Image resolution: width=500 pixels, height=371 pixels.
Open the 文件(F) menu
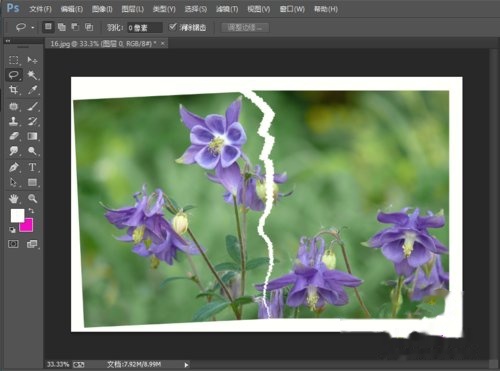[x=41, y=9]
